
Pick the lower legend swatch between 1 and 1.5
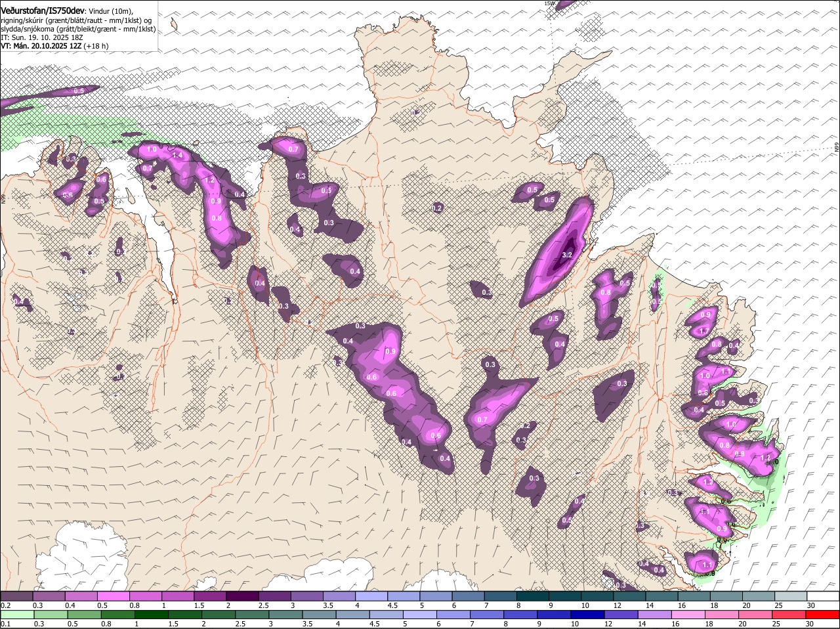pos(153,615)
